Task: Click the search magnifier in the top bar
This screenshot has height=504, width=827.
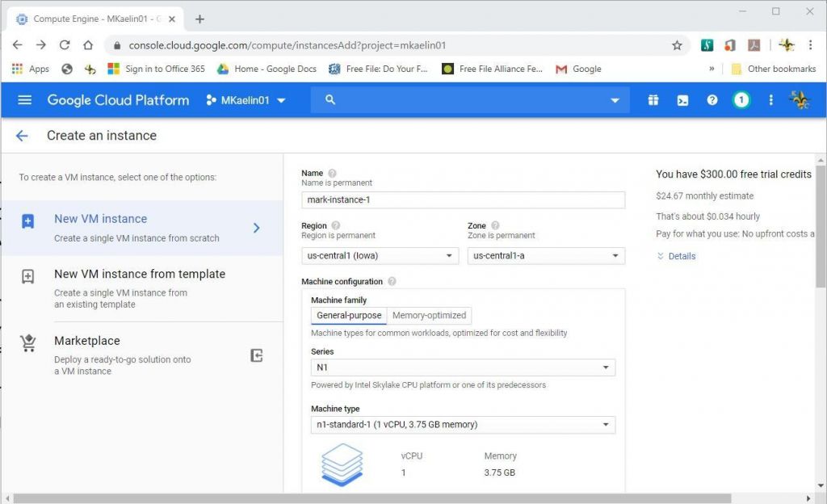Action: click(x=328, y=100)
